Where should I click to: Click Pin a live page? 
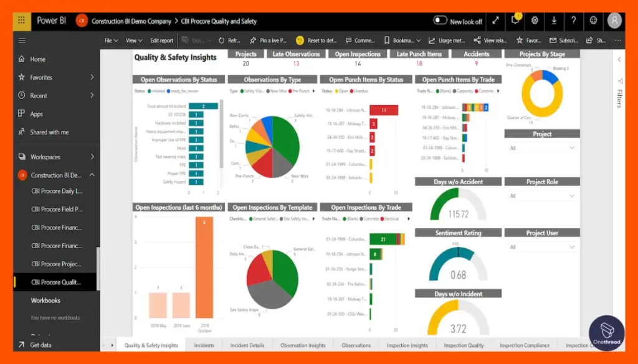pyautogui.click(x=268, y=40)
